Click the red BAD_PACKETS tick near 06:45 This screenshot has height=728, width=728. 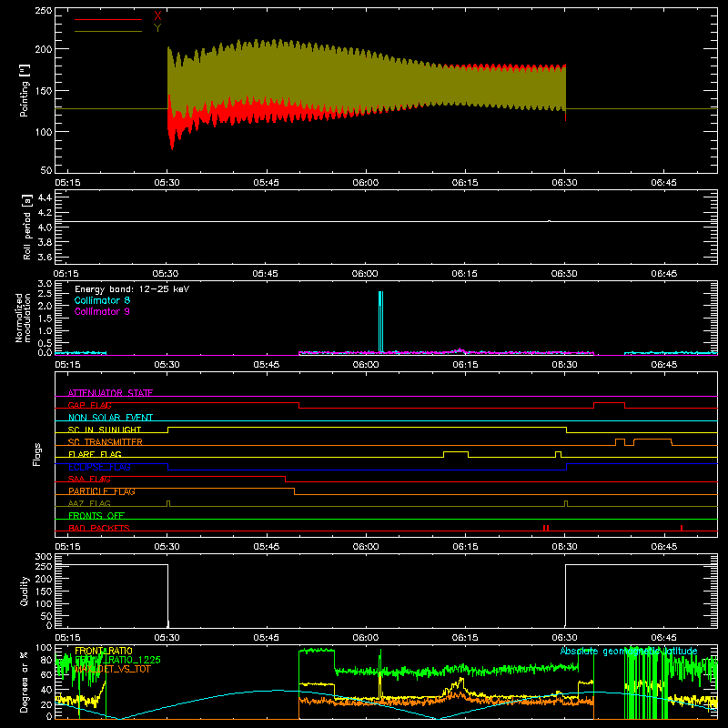point(681,528)
